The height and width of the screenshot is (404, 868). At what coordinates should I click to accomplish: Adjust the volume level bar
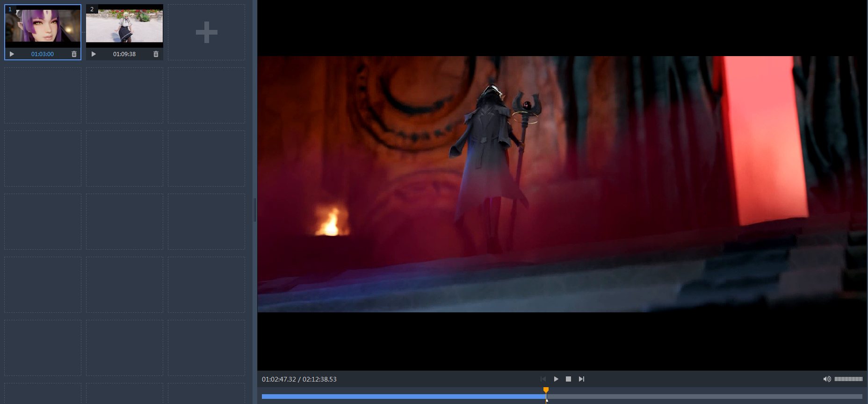(x=848, y=379)
